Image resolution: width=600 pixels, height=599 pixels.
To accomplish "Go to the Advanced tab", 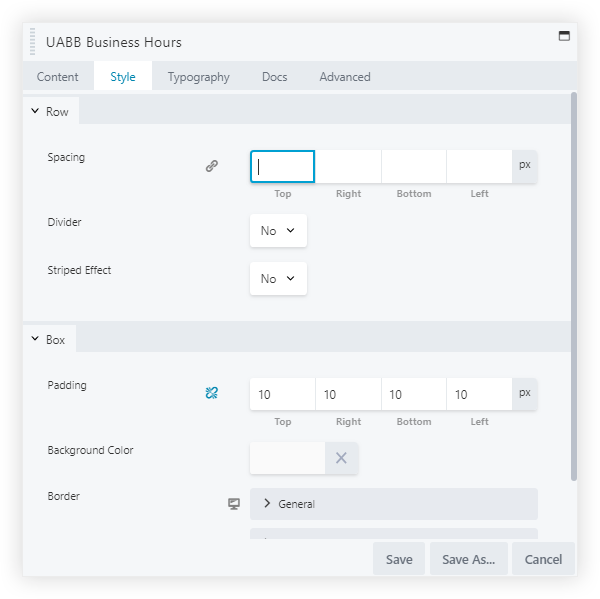I will coord(345,77).
